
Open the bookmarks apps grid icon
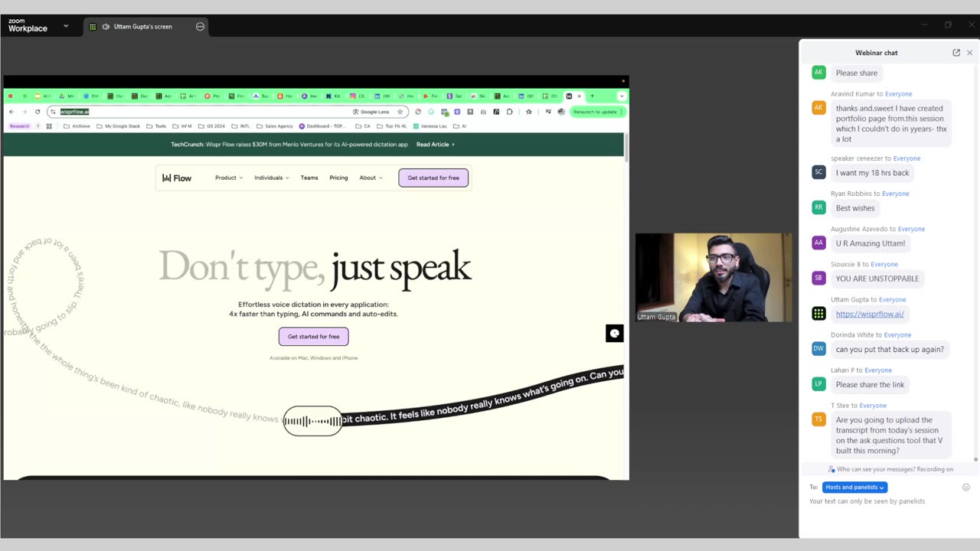pos(49,126)
